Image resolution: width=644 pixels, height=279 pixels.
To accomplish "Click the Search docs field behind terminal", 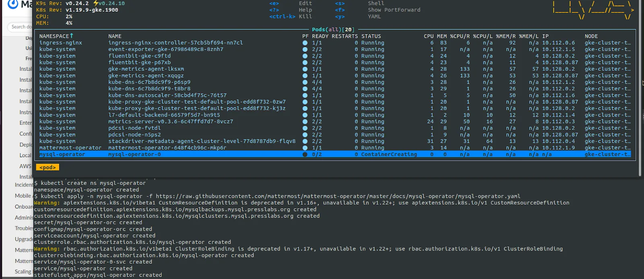I will (20, 27).
